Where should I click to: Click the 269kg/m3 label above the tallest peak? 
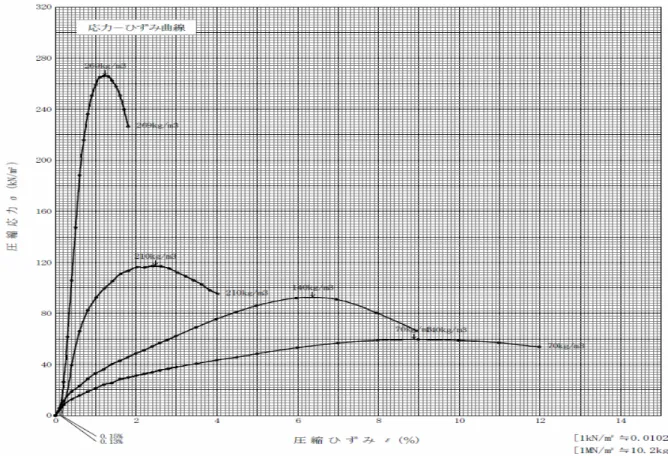(x=105, y=66)
